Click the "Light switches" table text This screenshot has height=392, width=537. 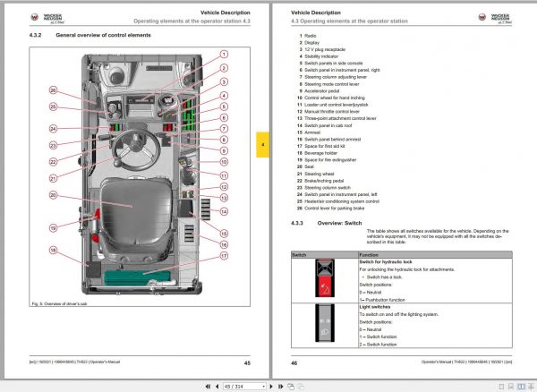(375, 307)
